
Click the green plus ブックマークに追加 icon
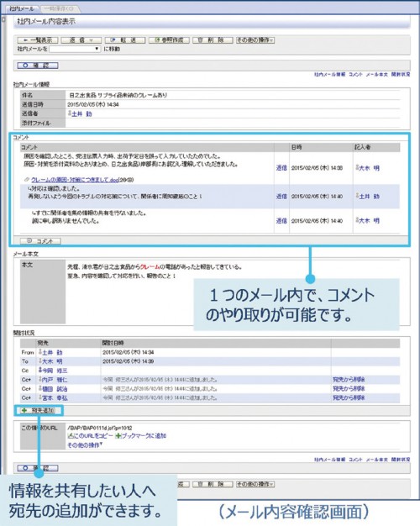tap(118, 436)
